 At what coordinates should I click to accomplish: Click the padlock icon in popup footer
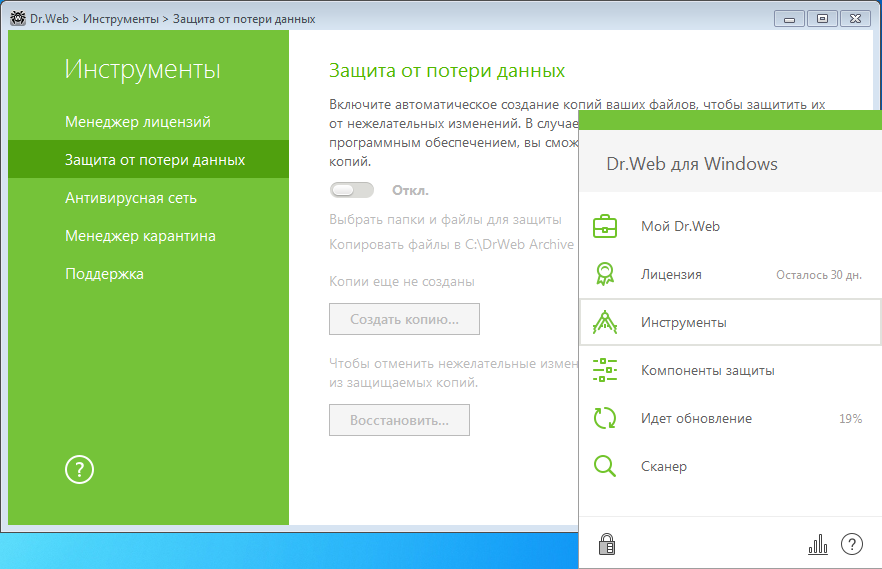[x=606, y=544]
